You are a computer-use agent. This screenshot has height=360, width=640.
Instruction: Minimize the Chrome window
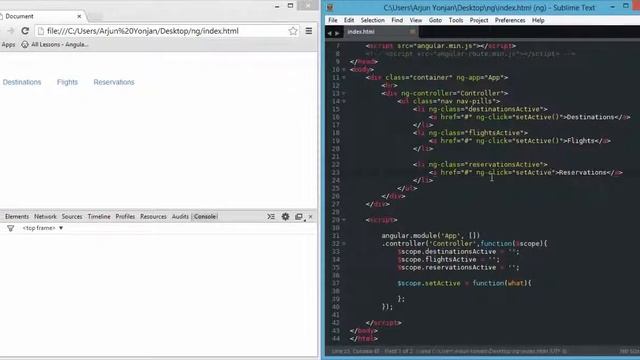(277, 6)
